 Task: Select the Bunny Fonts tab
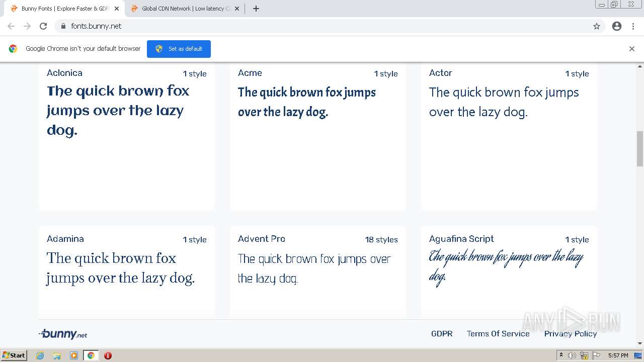tap(65, 9)
